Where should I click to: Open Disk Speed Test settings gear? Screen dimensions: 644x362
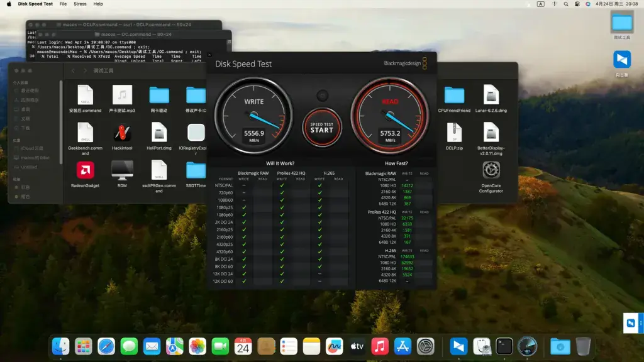[323, 96]
